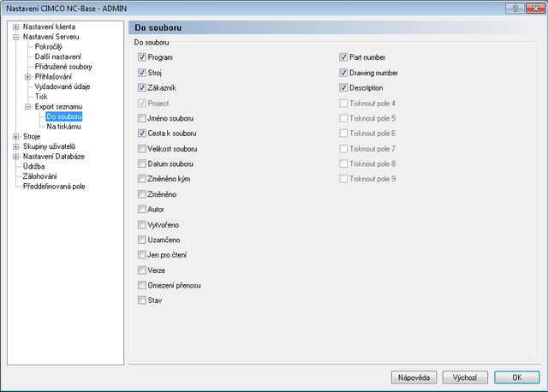548x392 pixels.
Task: Enable the Datum souboru checkbox
Action: (142, 163)
